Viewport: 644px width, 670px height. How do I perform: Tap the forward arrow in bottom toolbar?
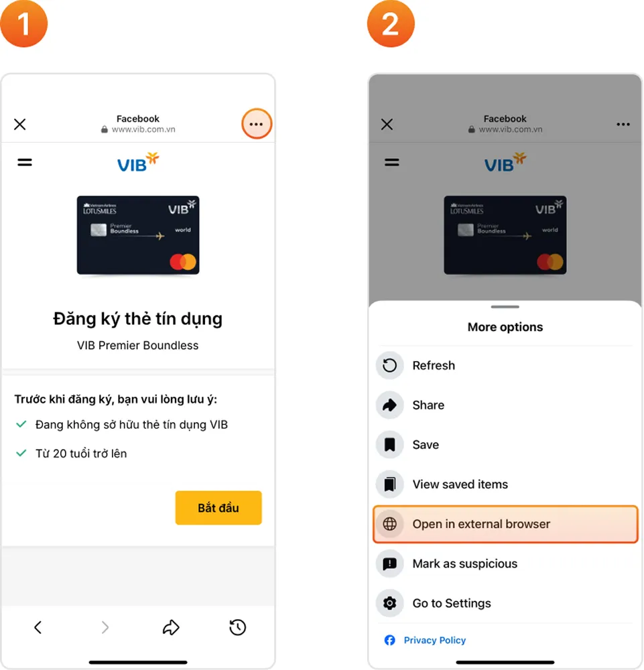(x=105, y=627)
